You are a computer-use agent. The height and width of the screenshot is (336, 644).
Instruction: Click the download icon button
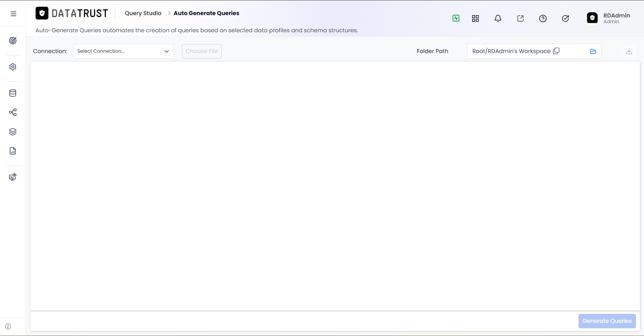(629, 51)
